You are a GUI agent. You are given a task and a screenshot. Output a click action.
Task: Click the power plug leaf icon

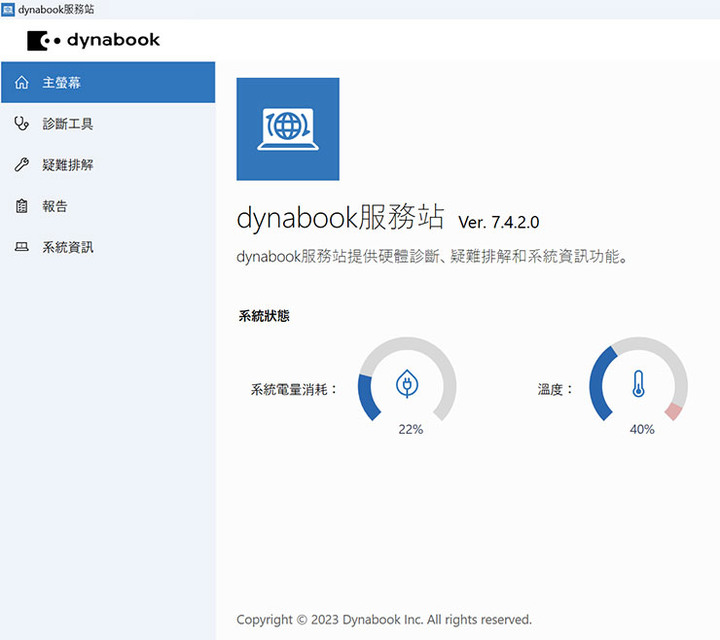pos(407,383)
